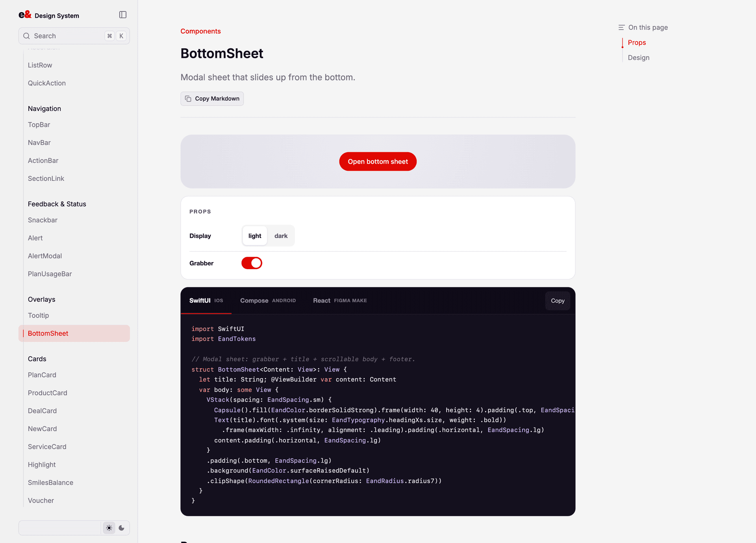The height and width of the screenshot is (543, 756).
Task: Switch to light theme with the sun icon
Action: [109, 528]
